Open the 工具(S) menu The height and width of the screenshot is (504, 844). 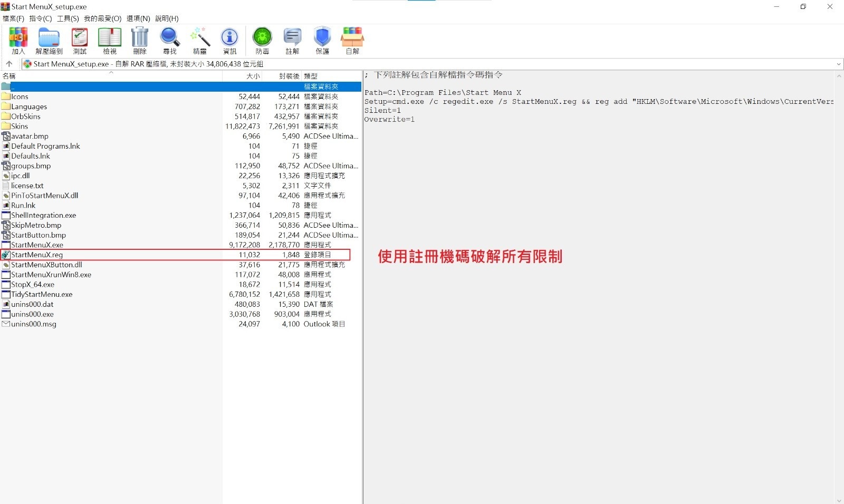68,18
